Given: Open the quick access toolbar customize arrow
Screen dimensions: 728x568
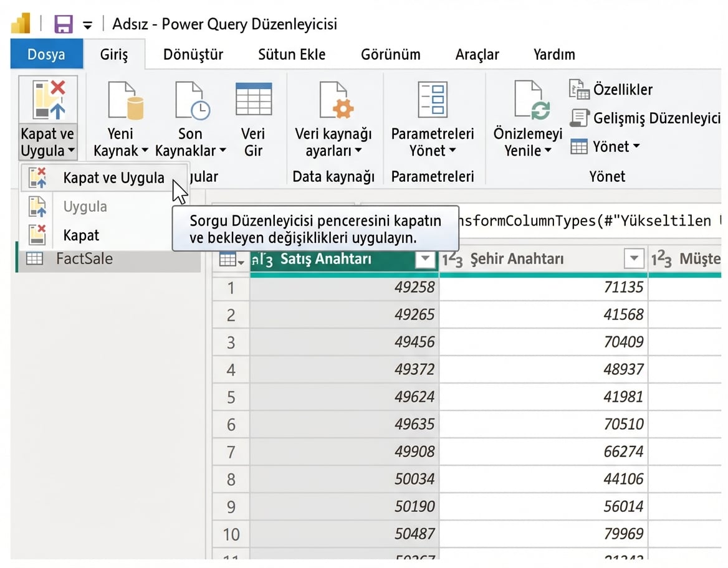Looking at the screenshot, I should [87, 25].
